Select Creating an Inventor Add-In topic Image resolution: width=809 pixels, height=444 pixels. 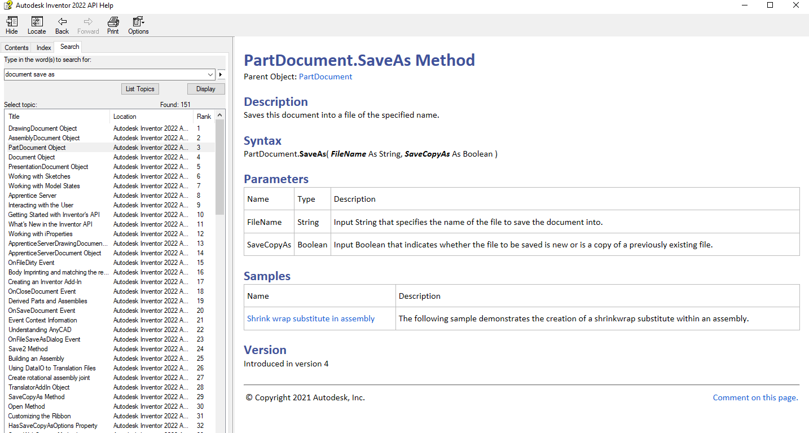44,282
